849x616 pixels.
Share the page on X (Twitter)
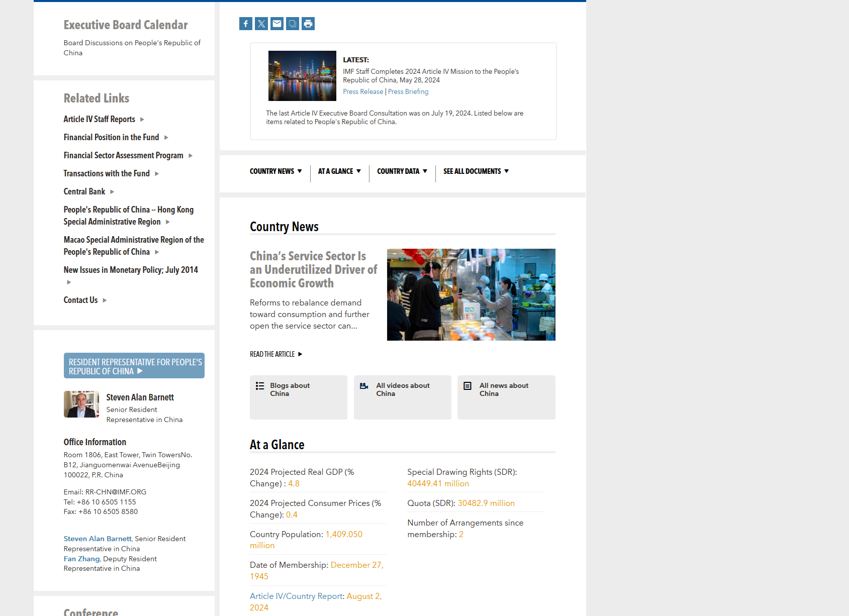coord(261,24)
